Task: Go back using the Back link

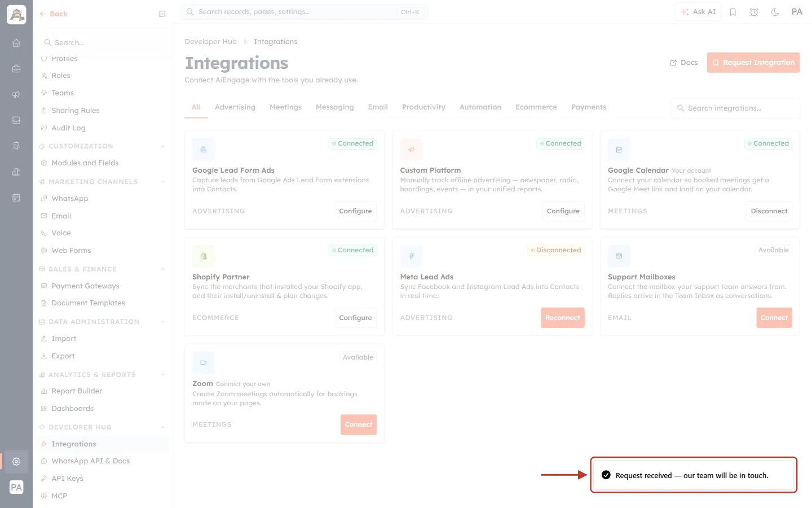Action: (54, 14)
